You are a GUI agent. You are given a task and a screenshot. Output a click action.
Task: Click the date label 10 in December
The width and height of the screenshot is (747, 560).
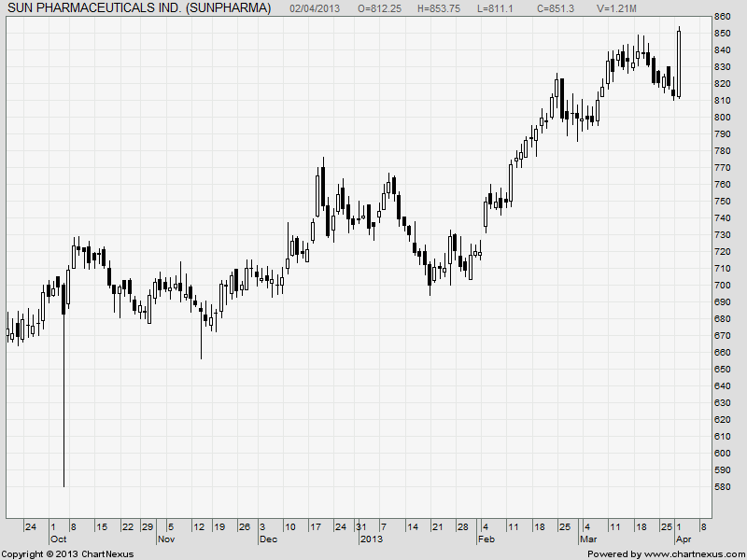[x=289, y=527]
